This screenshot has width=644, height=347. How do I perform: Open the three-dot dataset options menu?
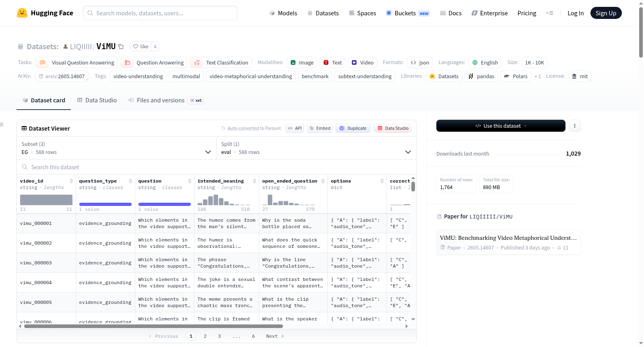coord(575,126)
